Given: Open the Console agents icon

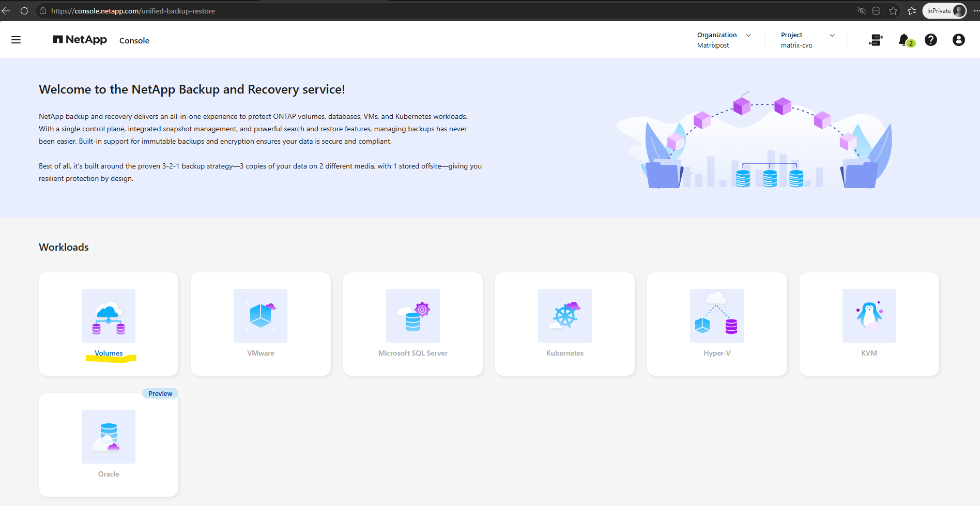Looking at the screenshot, I should 876,40.
